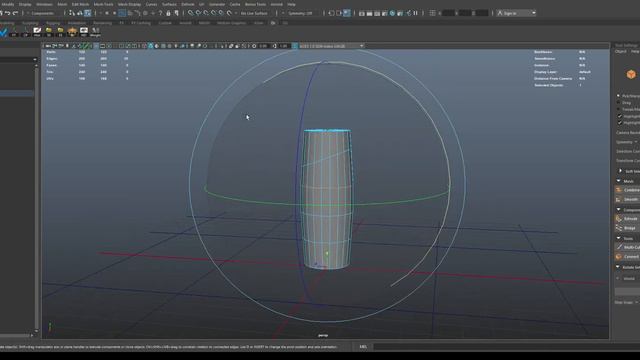Click the Undo arrow in the status line
This screenshot has width=640, height=360.
tap(8, 13)
